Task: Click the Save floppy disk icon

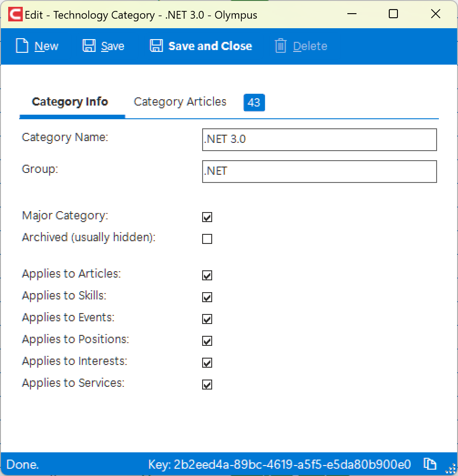Action: point(89,46)
